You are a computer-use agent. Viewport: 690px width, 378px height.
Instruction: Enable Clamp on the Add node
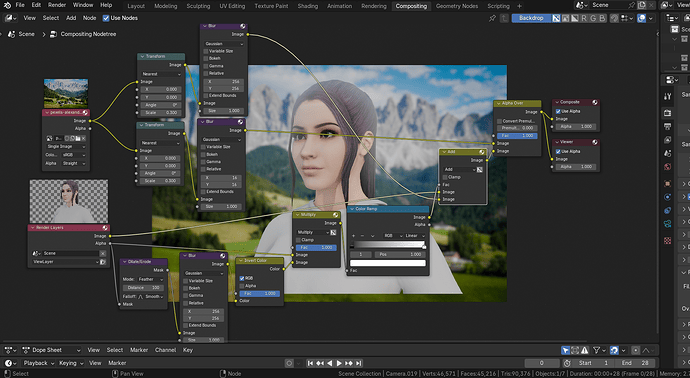pyautogui.click(x=445, y=177)
